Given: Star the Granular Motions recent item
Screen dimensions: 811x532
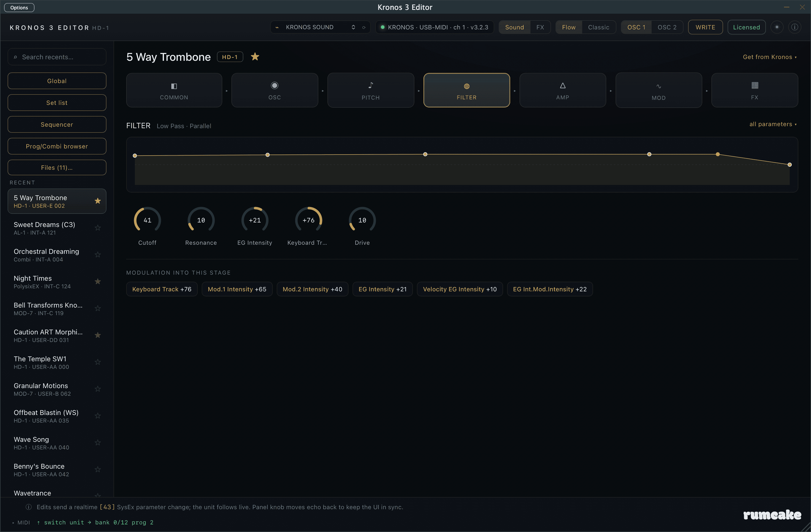Looking at the screenshot, I should 98,389.
